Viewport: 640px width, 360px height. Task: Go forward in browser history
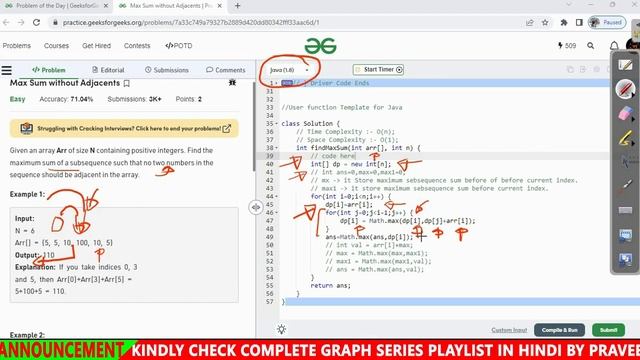[x=21, y=22]
